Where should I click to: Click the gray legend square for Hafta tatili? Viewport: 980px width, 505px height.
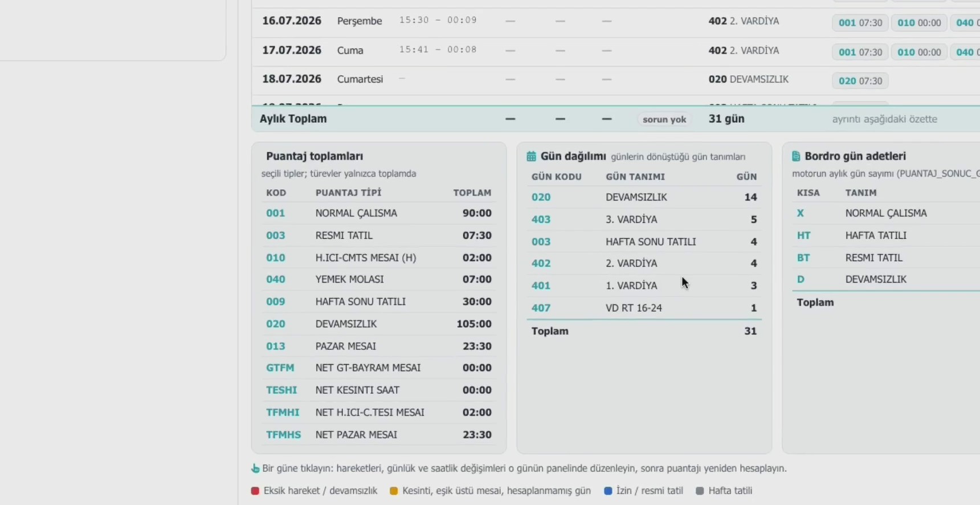(700, 491)
